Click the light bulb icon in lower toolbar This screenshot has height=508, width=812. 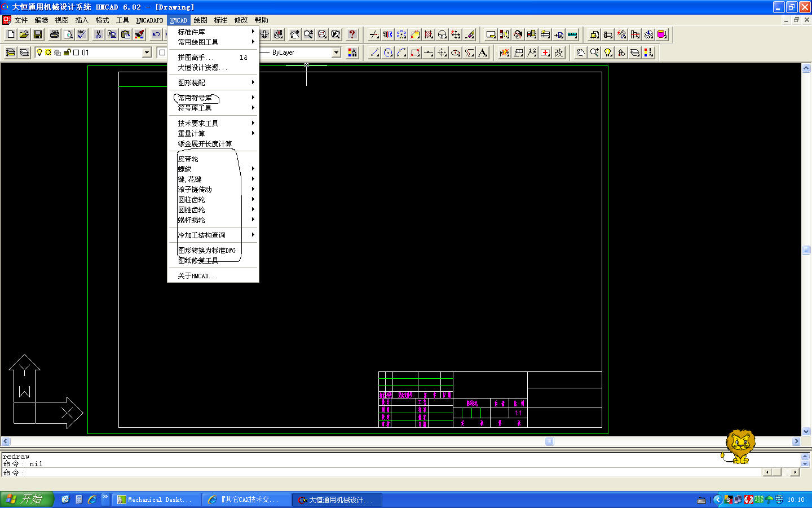click(608, 52)
